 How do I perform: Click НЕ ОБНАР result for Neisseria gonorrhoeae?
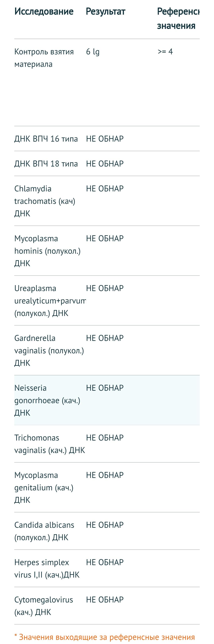pyautogui.click(x=105, y=388)
